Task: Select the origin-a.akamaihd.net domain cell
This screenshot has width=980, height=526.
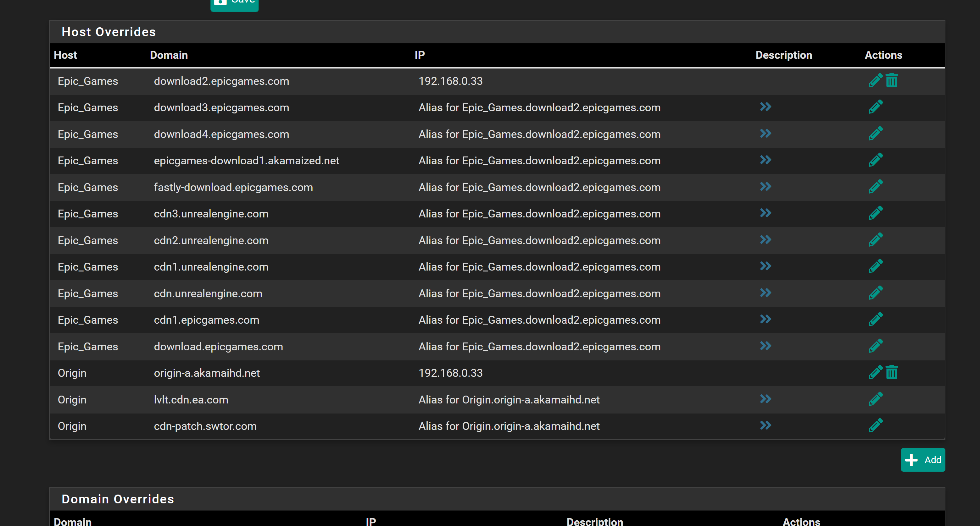Action: coord(207,373)
